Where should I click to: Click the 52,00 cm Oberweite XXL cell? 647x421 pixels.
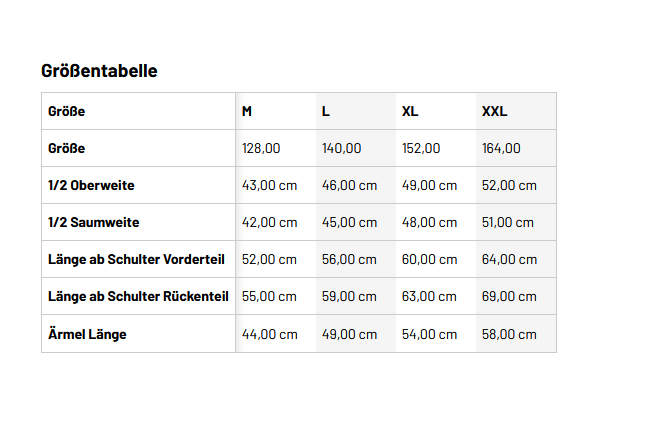point(509,185)
